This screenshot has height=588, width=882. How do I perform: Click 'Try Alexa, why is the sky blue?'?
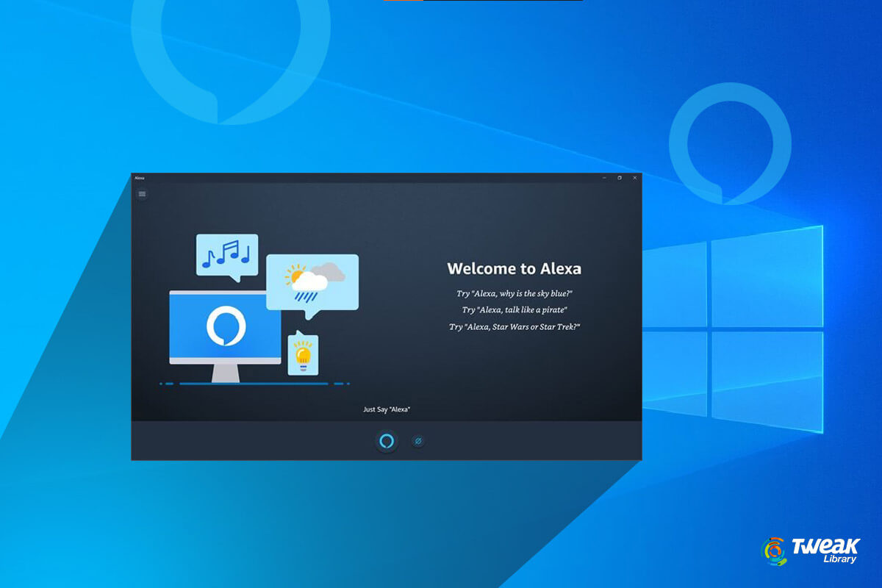(514, 293)
